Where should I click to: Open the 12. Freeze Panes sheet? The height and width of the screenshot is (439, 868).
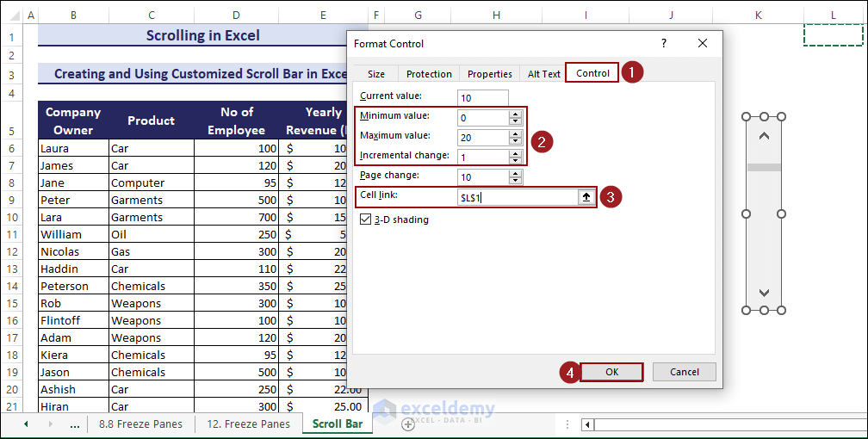point(249,424)
